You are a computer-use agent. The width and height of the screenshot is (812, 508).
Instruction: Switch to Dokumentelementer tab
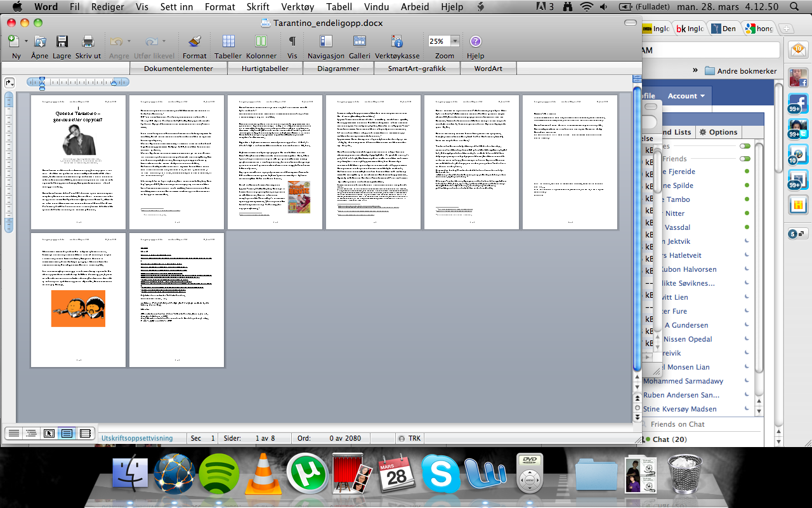[178, 69]
